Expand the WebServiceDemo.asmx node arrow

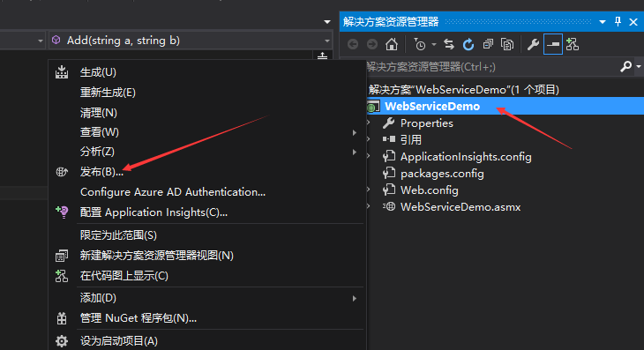(369, 207)
